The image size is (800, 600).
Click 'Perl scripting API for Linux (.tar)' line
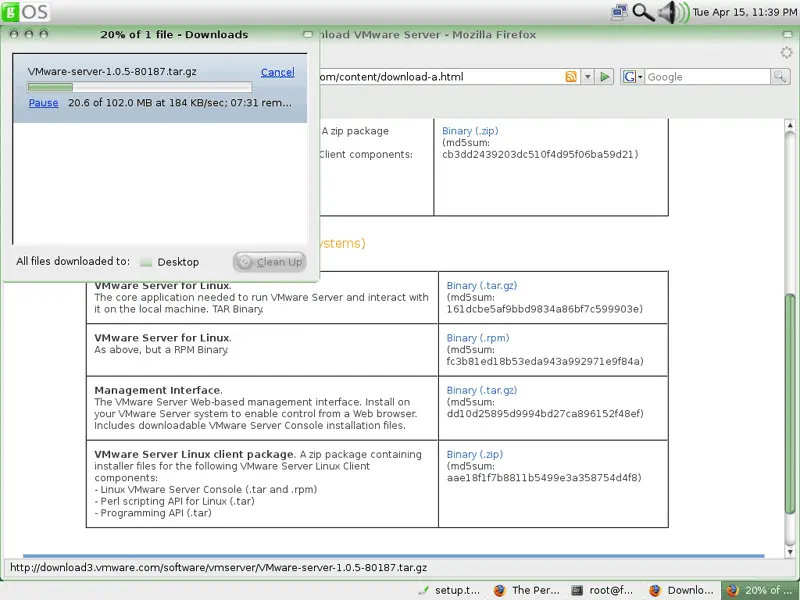(x=174, y=501)
